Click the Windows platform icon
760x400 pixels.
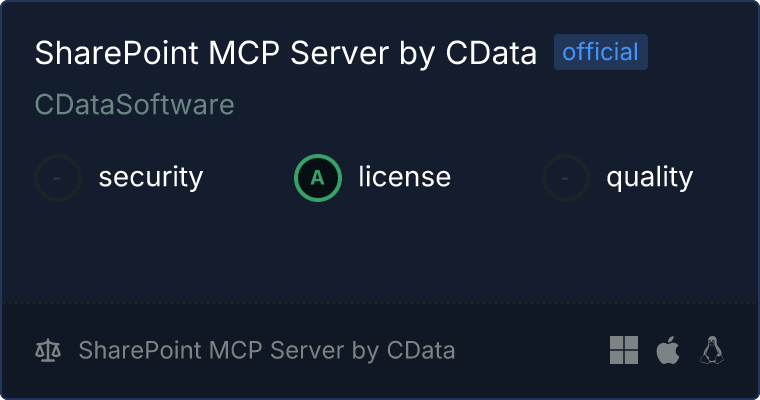click(x=623, y=350)
